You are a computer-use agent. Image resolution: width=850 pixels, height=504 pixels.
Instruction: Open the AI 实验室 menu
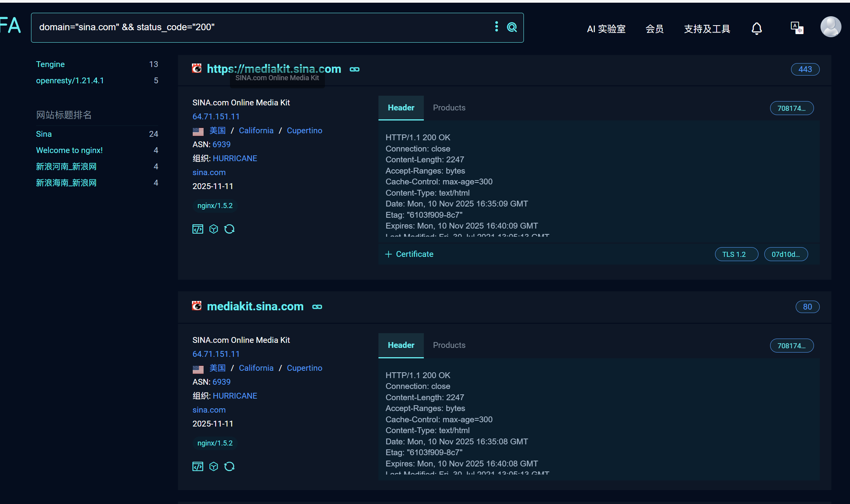click(606, 29)
